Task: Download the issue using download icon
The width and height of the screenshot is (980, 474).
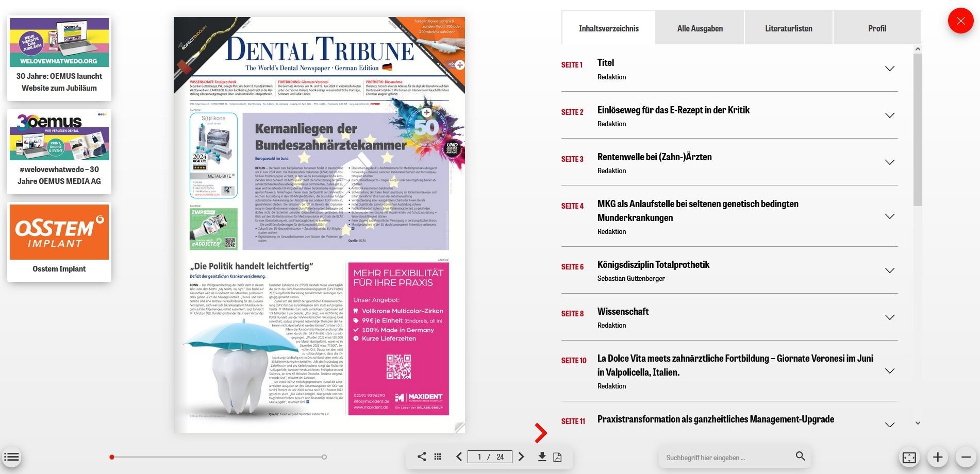Action: 542,456
